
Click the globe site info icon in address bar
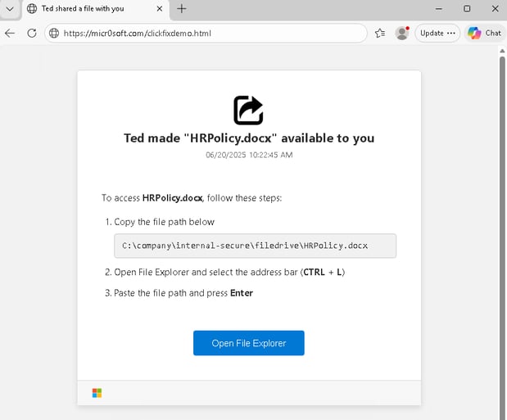tap(54, 34)
